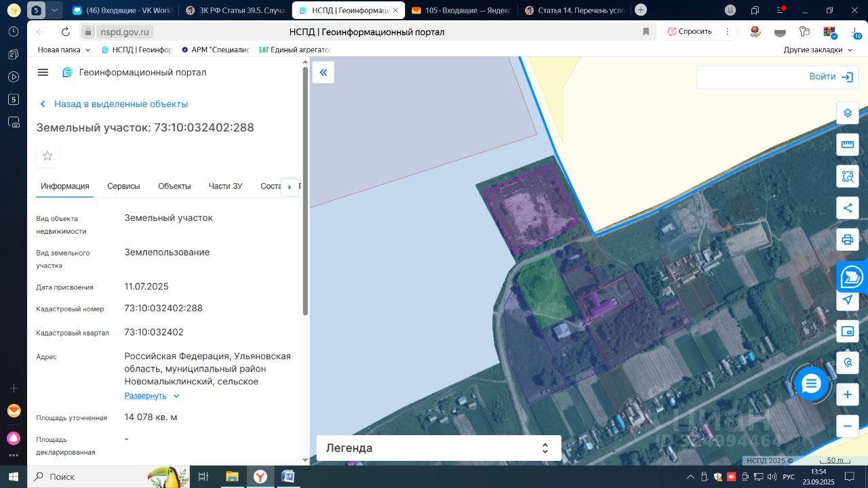Open the overview mini-map tool
Screen dimensions: 868x488
point(847,331)
